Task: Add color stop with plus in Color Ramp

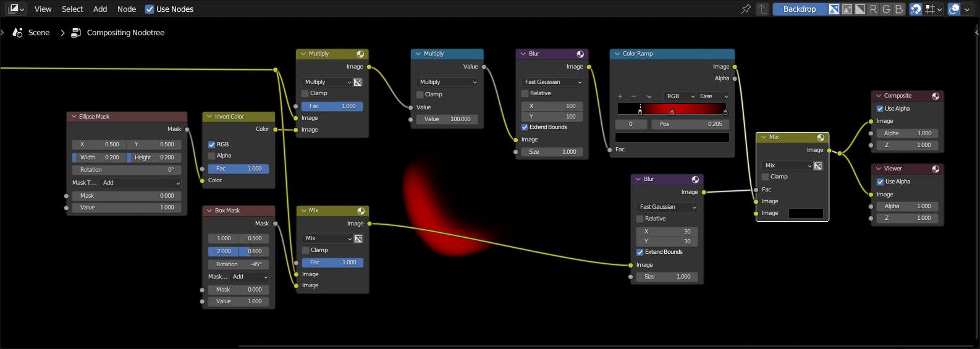Action: [x=620, y=96]
